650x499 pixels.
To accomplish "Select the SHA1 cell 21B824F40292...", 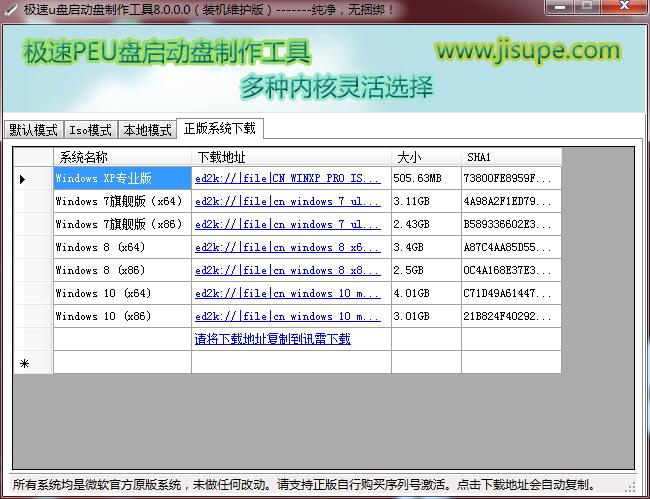I will click(511, 316).
